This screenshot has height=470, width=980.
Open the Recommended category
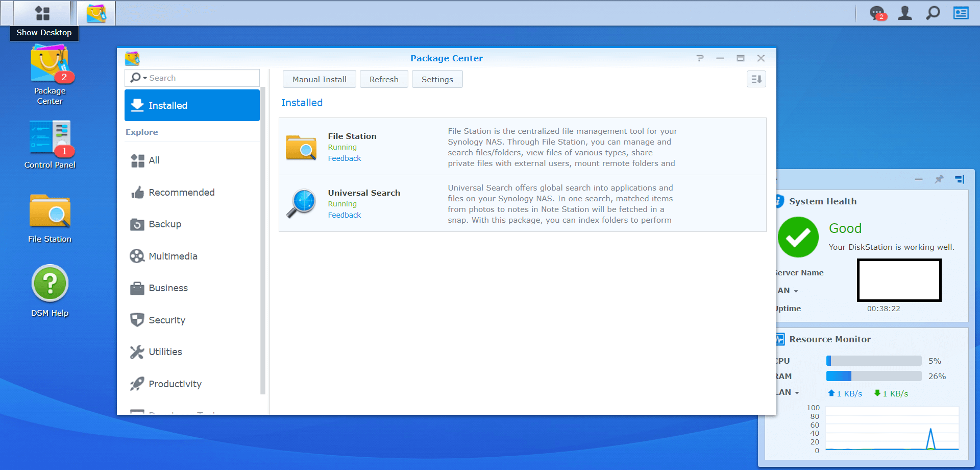pos(192,193)
